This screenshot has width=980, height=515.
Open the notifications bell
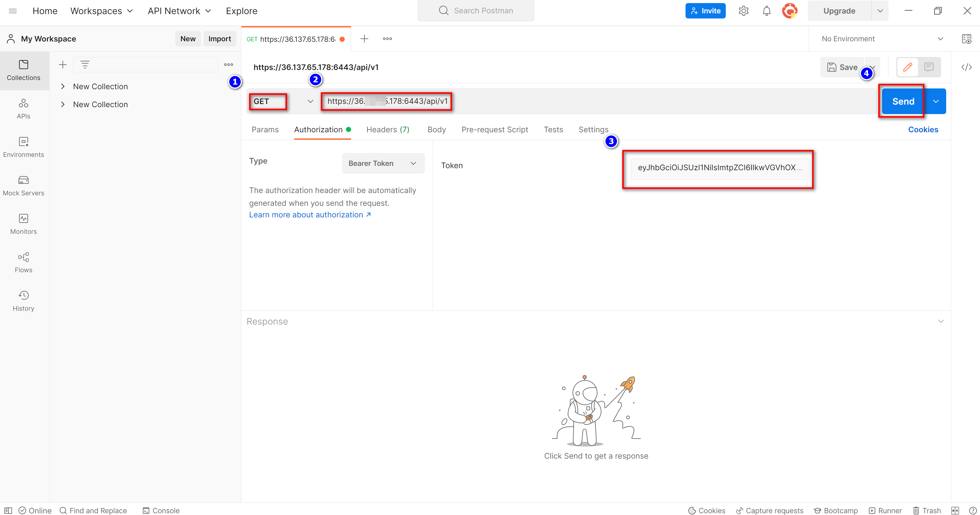tap(767, 11)
